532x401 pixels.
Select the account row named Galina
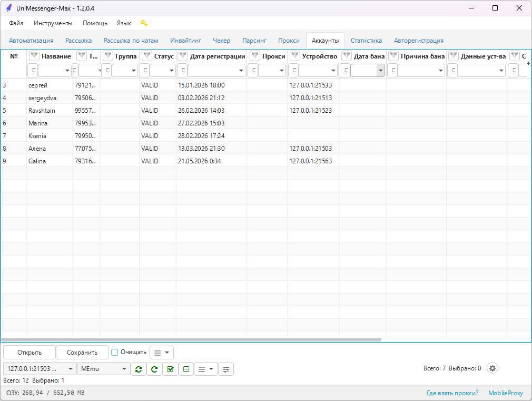pos(265,161)
